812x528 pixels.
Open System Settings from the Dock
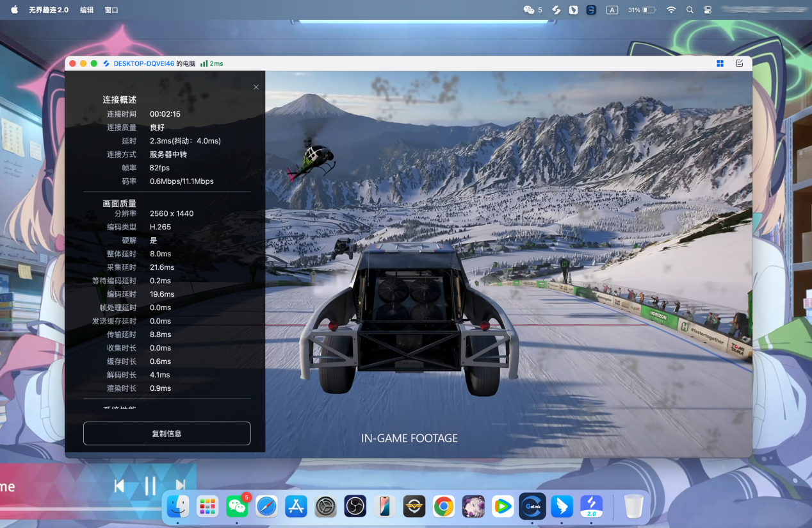pyautogui.click(x=325, y=506)
